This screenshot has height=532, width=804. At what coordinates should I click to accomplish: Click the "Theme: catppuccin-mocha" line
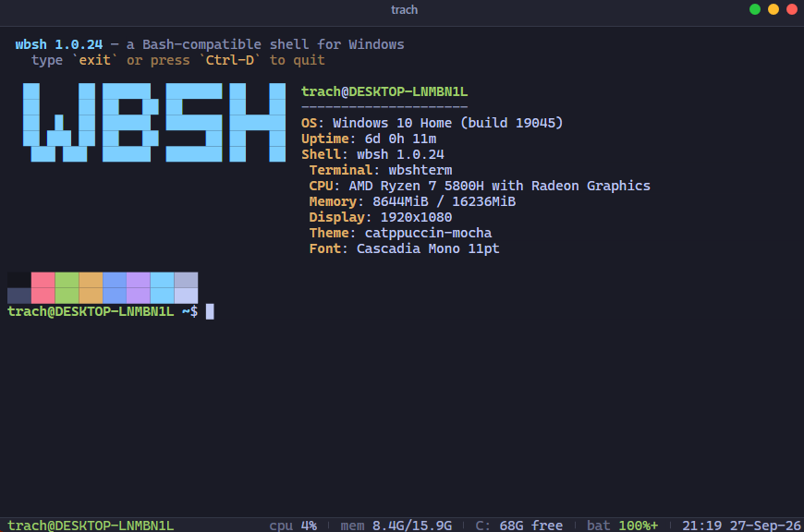pyautogui.click(x=400, y=233)
